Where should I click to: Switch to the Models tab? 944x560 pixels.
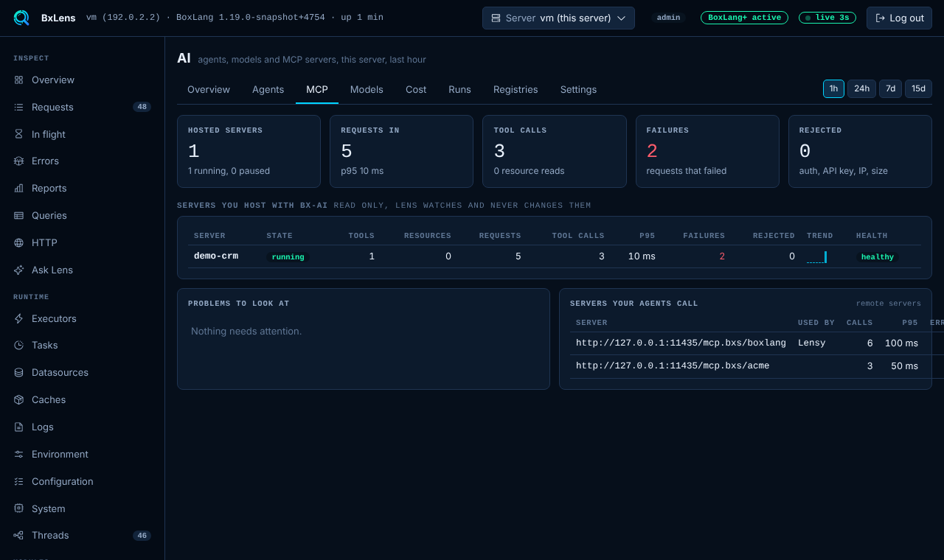pyautogui.click(x=367, y=89)
